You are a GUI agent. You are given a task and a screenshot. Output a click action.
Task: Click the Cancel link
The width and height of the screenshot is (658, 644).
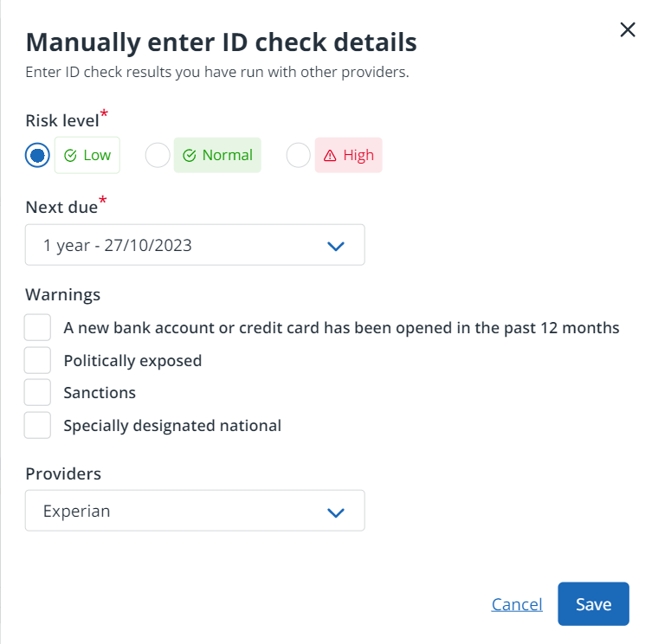point(517,604)
